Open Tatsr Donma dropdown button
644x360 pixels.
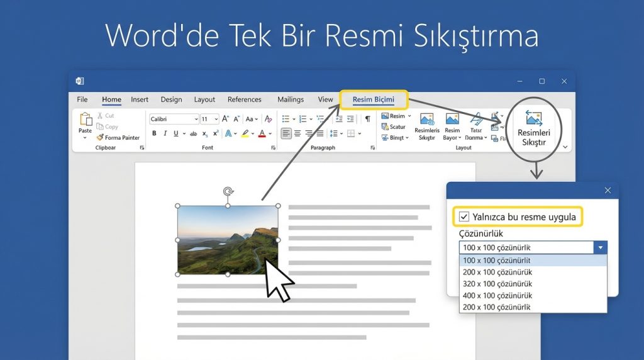[x=475, y=127]
